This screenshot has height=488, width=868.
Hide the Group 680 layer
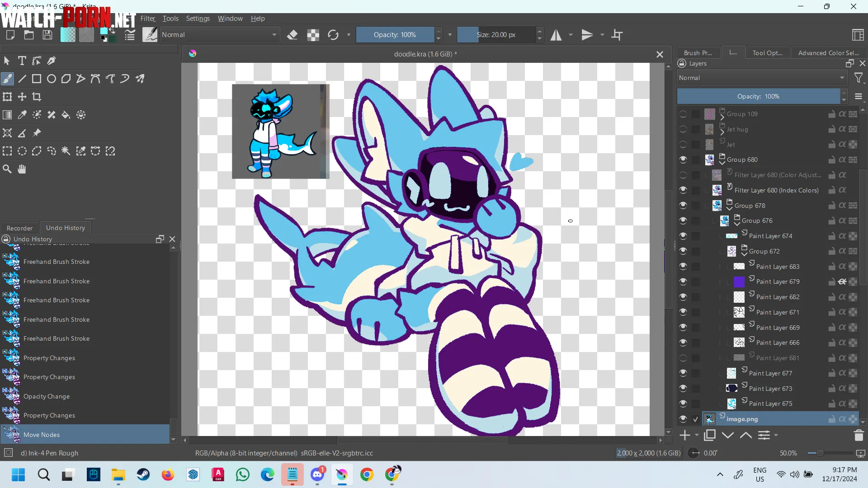683,160
